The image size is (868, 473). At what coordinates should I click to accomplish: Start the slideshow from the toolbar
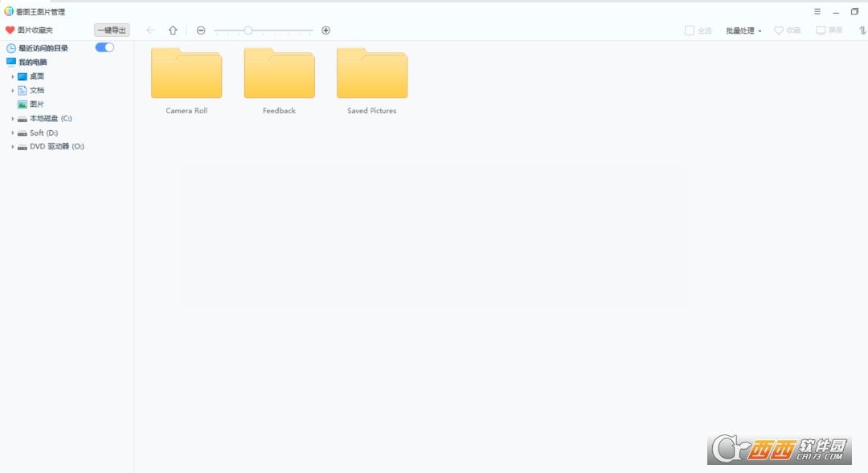click(829, 31)
